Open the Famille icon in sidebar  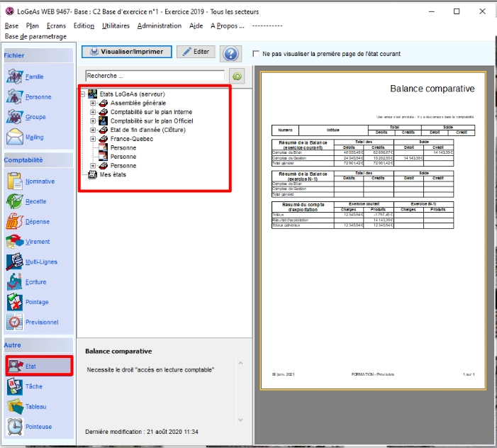tap(15, 77)
